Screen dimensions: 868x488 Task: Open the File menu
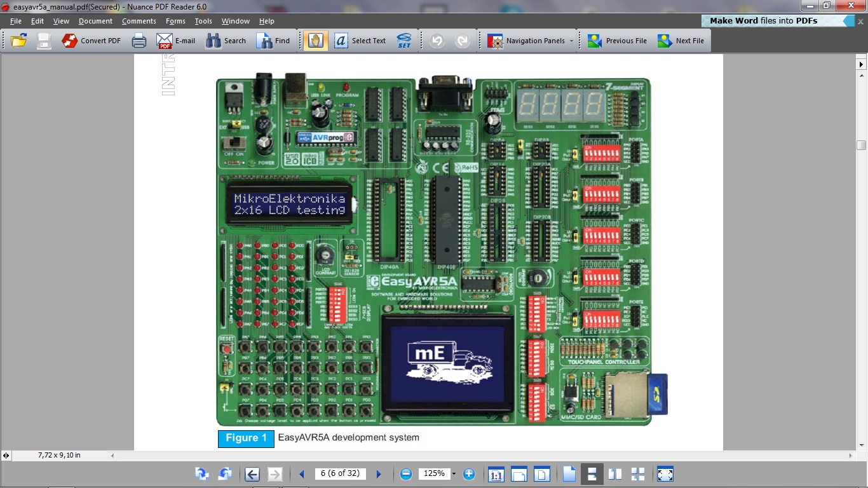click(16, 21)
